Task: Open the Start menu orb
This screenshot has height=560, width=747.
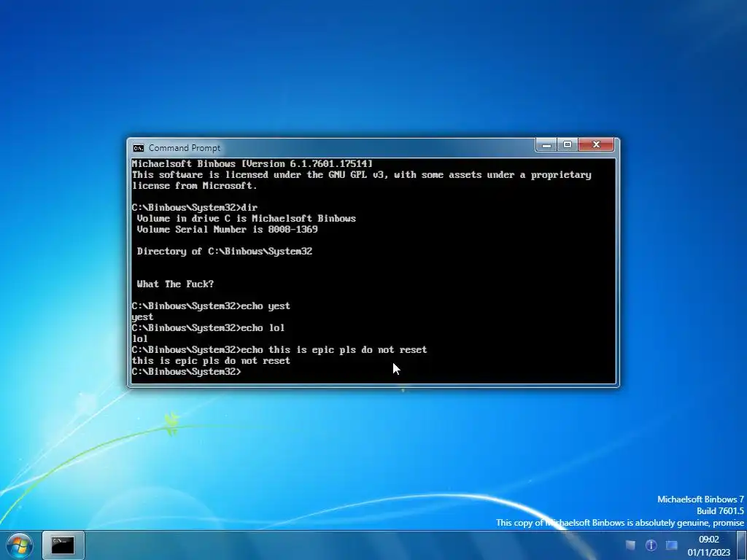Action: [x=20, y=545]
